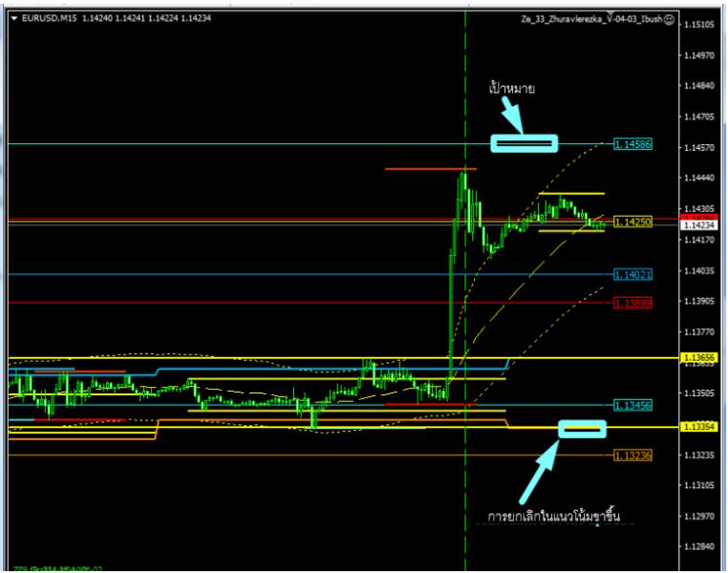Click the 1.14570 value on price scale
728x573 pixels.
point(699,147)
